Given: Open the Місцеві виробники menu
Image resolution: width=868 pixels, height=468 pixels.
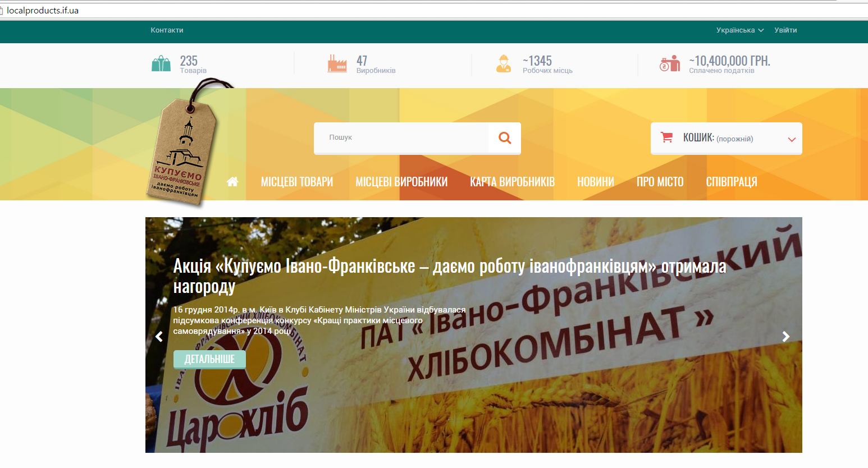Looking at the screenshot, I should pos(401,182).
